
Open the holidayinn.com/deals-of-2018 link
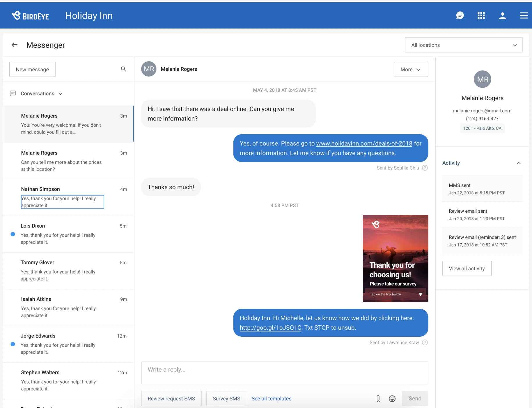point(364,143)
